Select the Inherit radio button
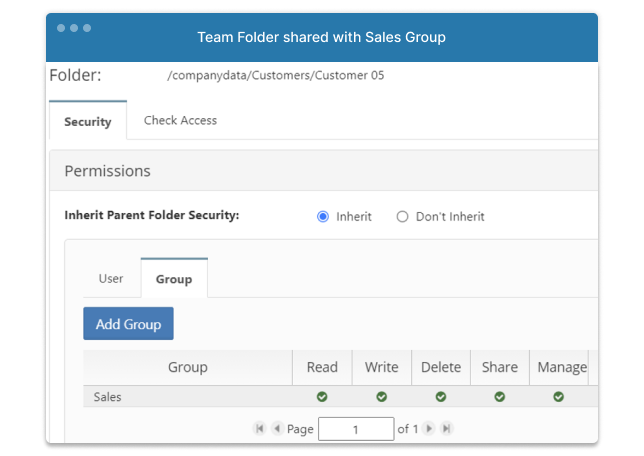This screenshot has height=456, width=644. click(323, 216)
